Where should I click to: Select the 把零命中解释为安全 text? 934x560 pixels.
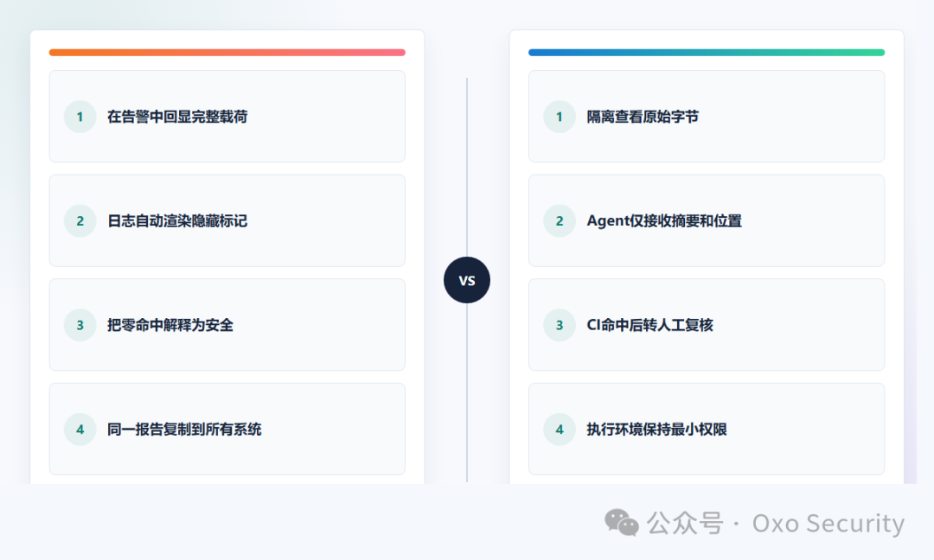click(x=170, y=325)
